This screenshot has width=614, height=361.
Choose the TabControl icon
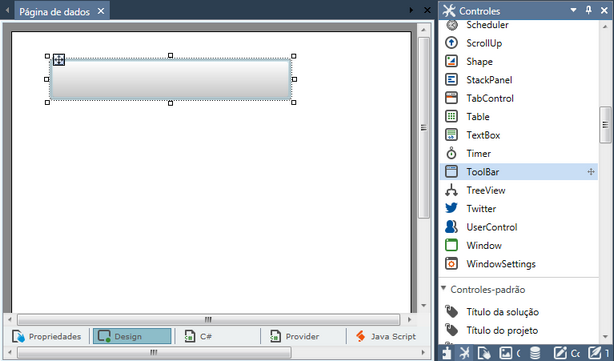coord(451,98)
